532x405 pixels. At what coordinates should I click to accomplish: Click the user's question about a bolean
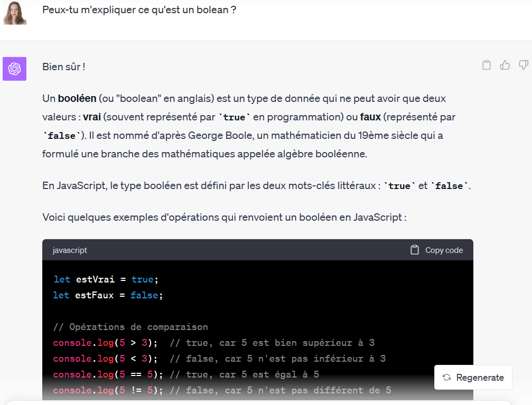[139, 10]
